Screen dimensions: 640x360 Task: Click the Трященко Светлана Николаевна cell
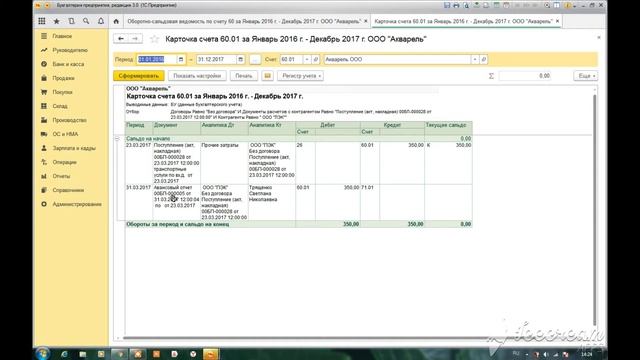pos(271,202)
